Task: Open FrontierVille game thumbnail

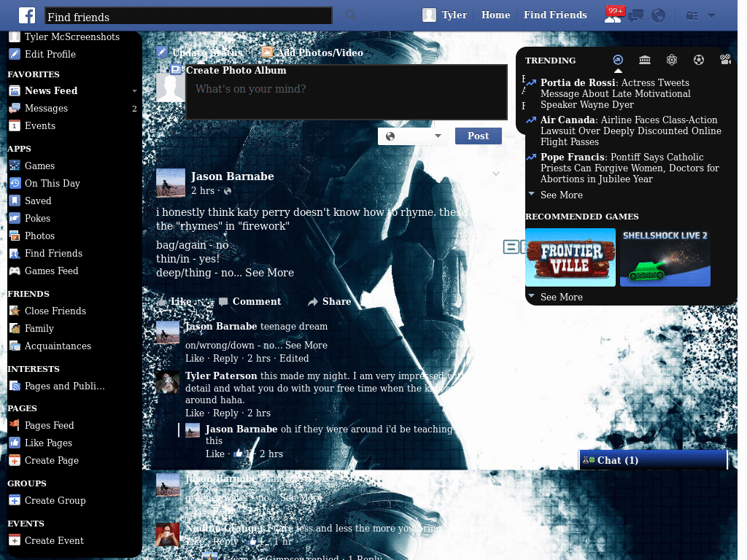Action: click(570, 257)
